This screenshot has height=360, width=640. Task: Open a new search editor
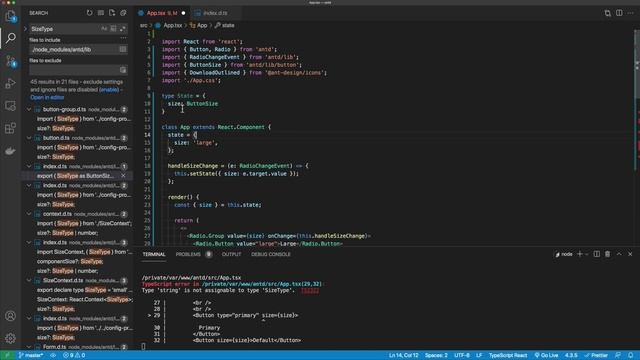tap(112, 13)
